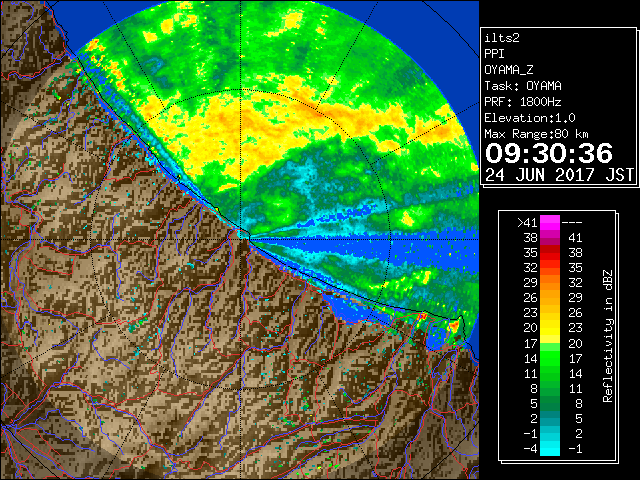
Task: Select the "Elevation:1.0" text
Action: 530,118
